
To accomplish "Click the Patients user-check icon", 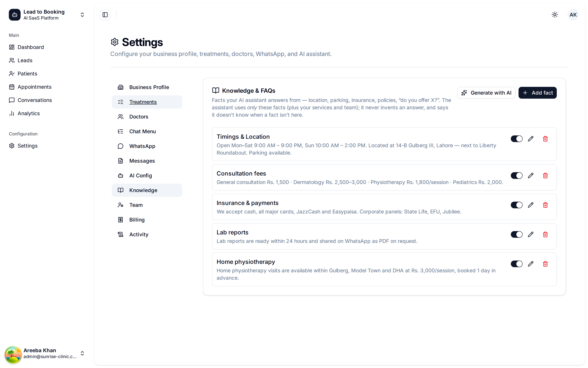I will (x=12, y=73).
